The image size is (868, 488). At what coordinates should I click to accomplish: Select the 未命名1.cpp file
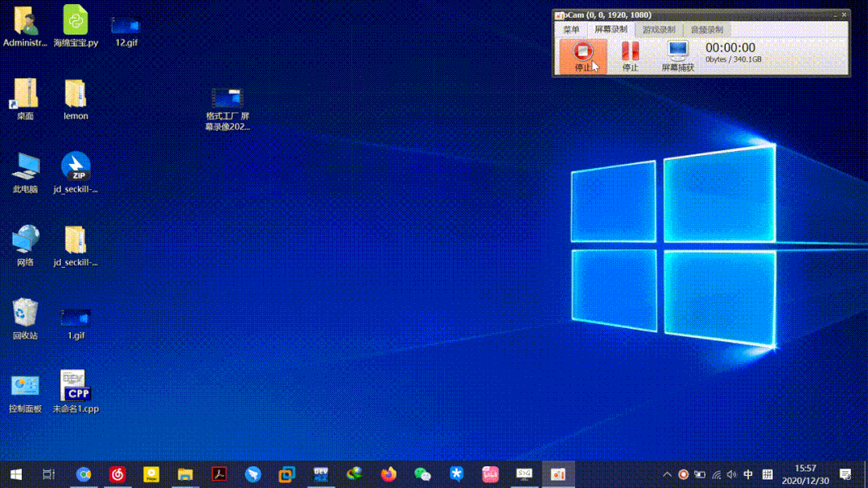click(x=76, y=392)
